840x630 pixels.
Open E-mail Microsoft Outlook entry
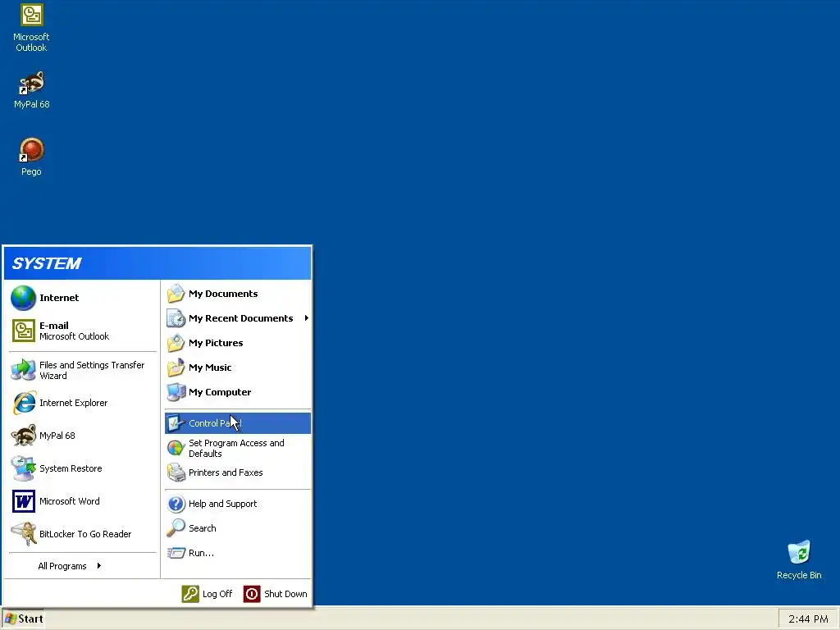pos(83,331)
